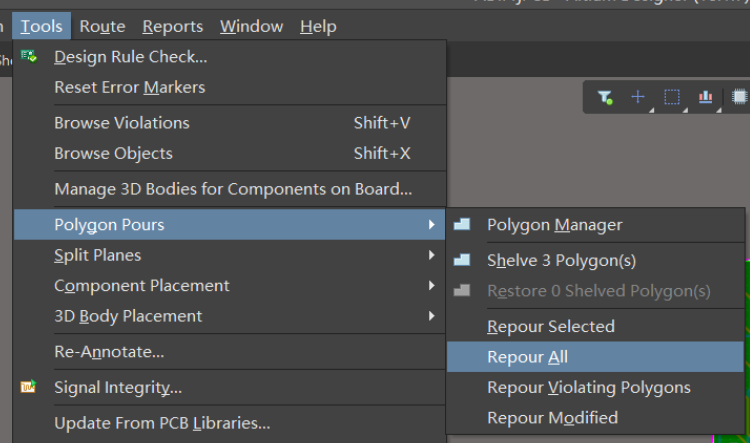Screen dimensions: 750x443
Task: Choose Shelve 3 Polygon(s)
Action: [596, 260]
